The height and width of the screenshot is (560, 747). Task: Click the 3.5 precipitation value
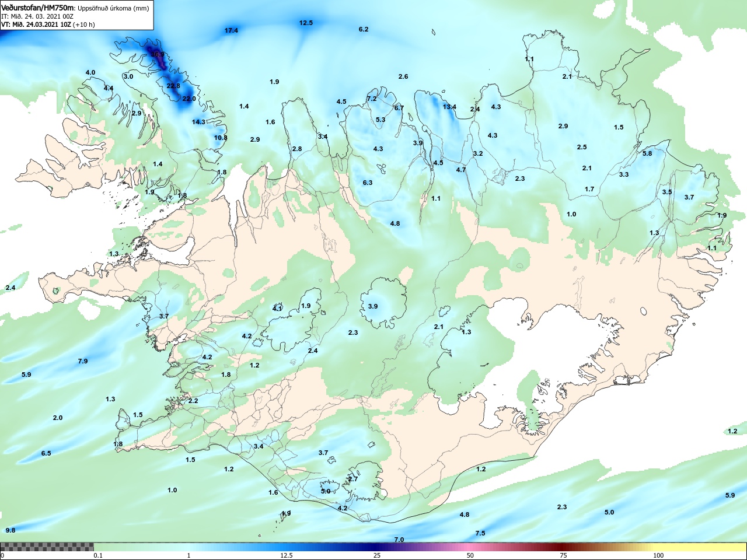pyautogui.click(x=667, y=192)
